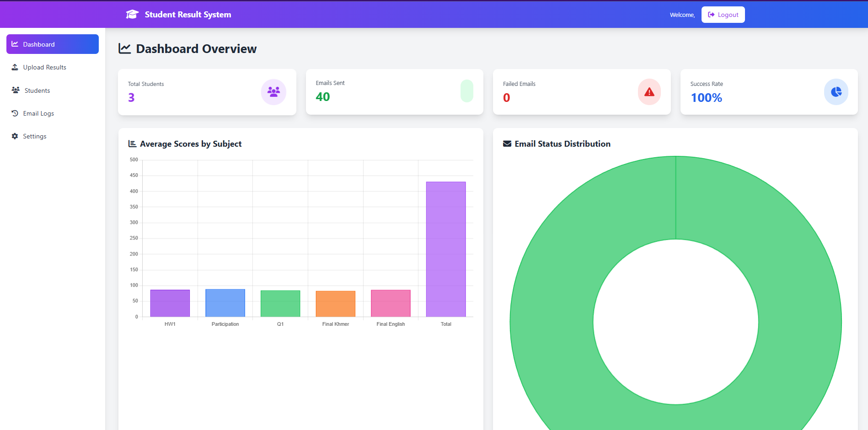Screen dimensions: 868x430
Task: Click the people icon beside Students
Action: (x=15, y=90)
